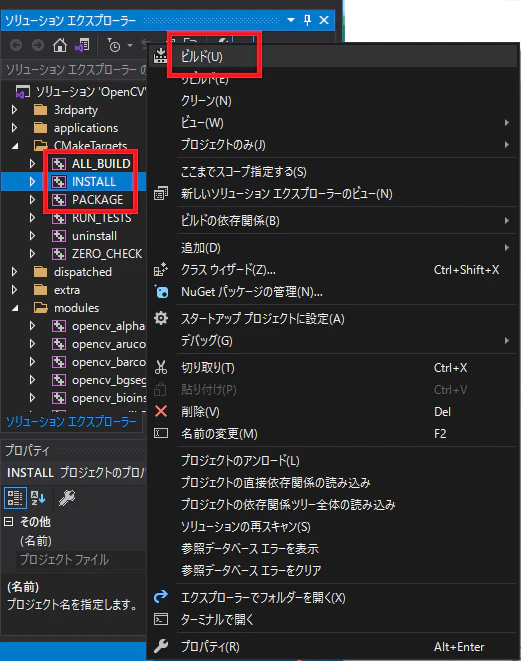Click the uninstall project icon

click(x=59, y=236)
